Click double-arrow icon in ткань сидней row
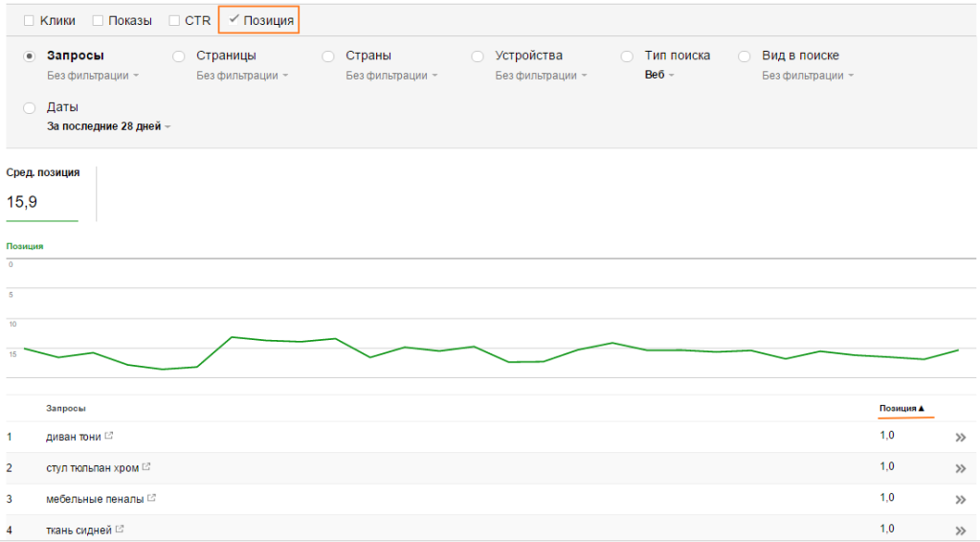980x542 pixels. coord(961,530)
